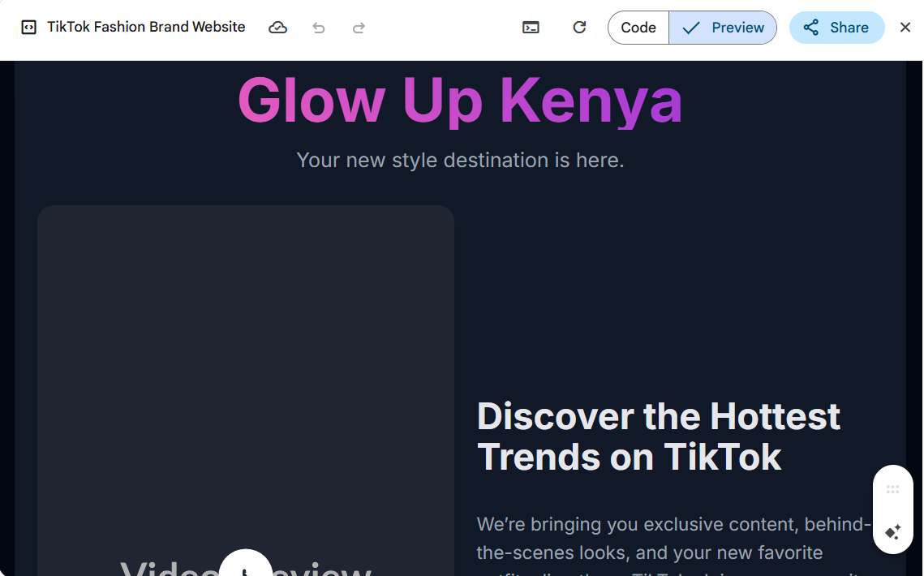This screenshot has width=924, height=576.
Task: Click the "Glow Up Kenya" gradient heading
Action: tap(460, 101)
